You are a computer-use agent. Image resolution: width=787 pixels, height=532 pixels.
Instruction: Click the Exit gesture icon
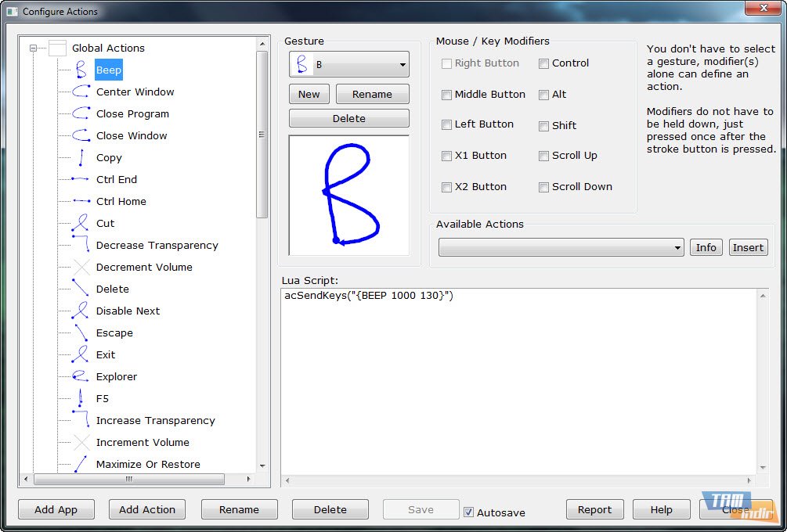[81, 354]
